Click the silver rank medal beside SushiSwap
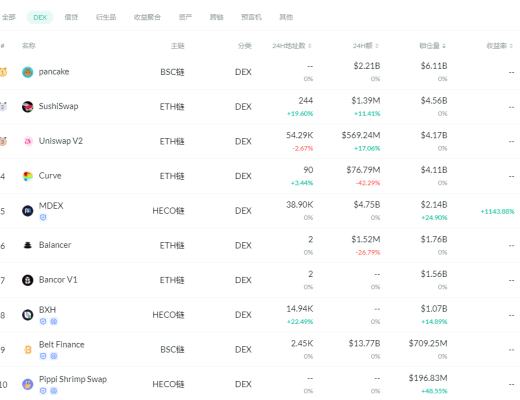The image size is (520, 400). pyautogui.click(x=3, y=107)
